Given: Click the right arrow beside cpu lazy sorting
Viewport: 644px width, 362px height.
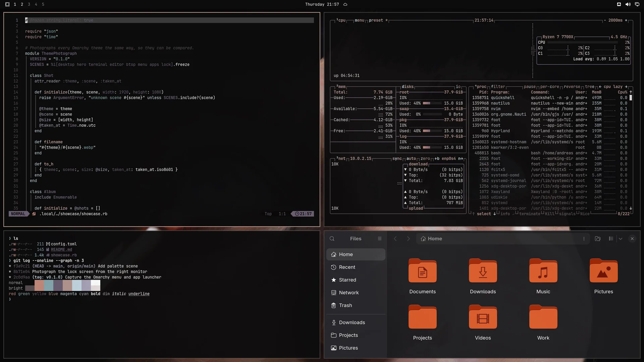Looking at the screenshot, I should tap(626, 86).
